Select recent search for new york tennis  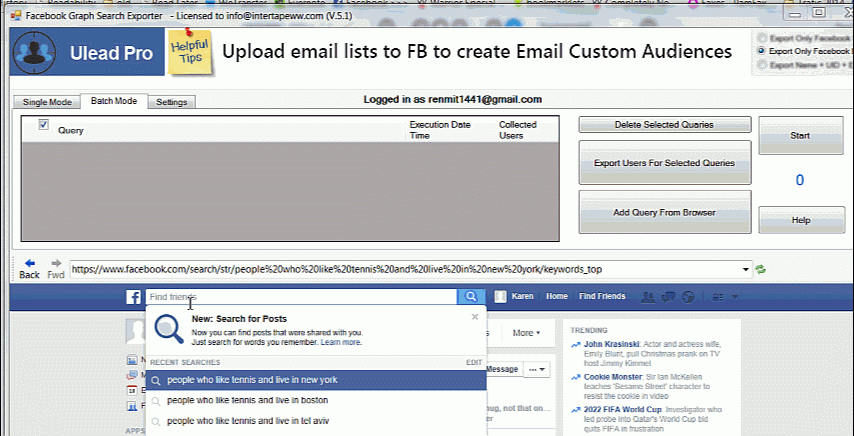pos(316,380)
